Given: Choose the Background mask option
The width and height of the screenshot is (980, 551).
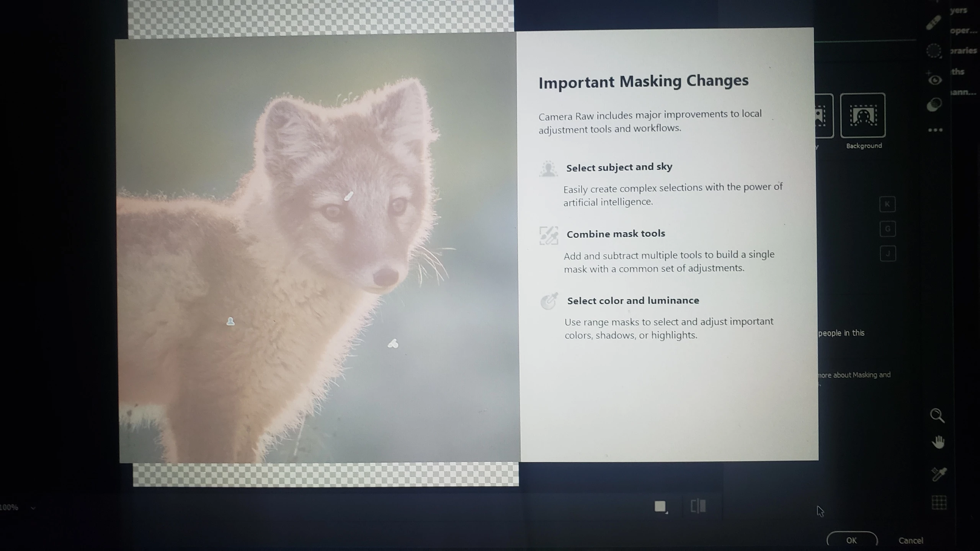Looking at the screenshot, I should (x=862, y=116).
